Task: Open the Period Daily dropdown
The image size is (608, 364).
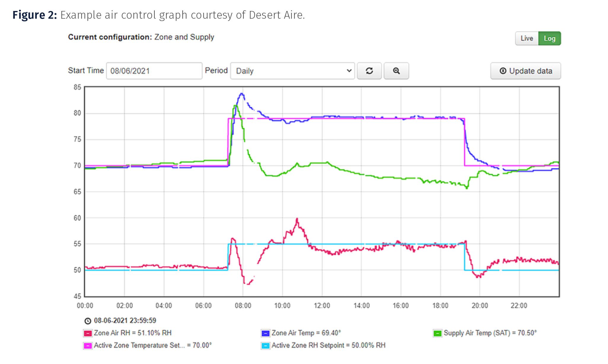Action: 292,71
